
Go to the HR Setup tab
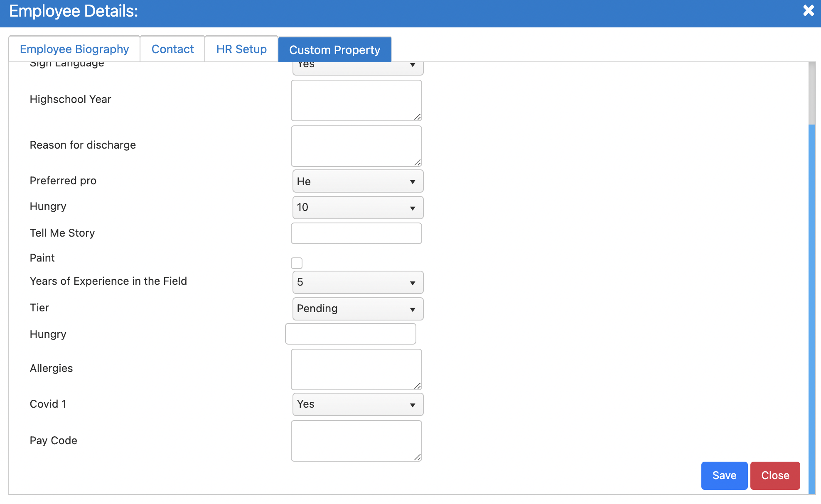click(x=241, y=49)
